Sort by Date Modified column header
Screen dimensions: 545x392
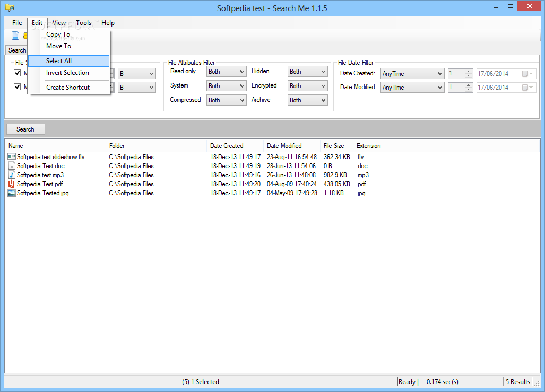coord(292,146)
